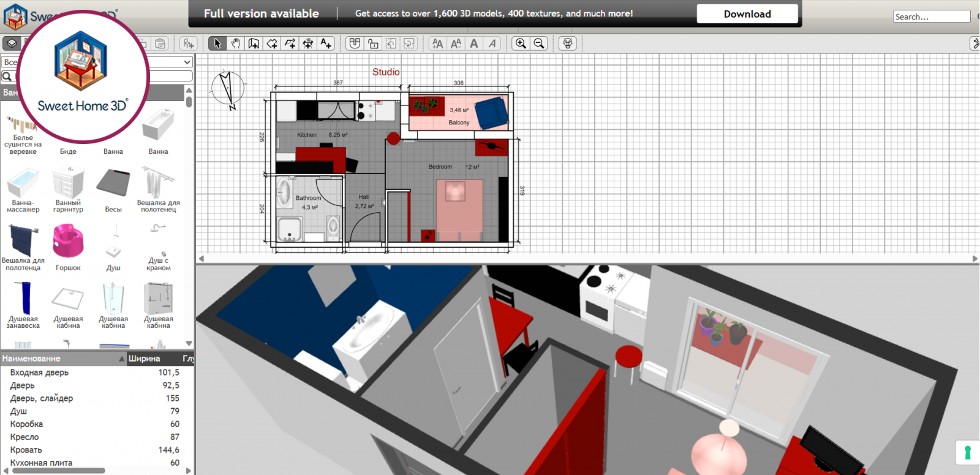Click the Bedroom room label
Viewport: 980px width, 475px height.
click(x=440, y=167)
